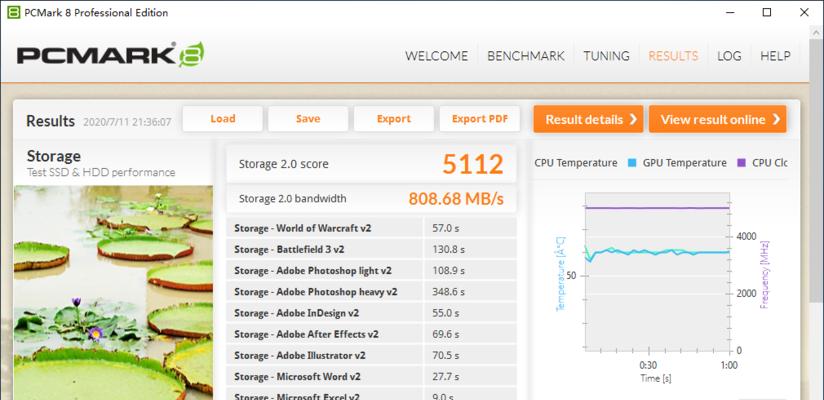824x400 pixels.
Task: Select the Battlefield 3 v2 row
Action: 371,249
